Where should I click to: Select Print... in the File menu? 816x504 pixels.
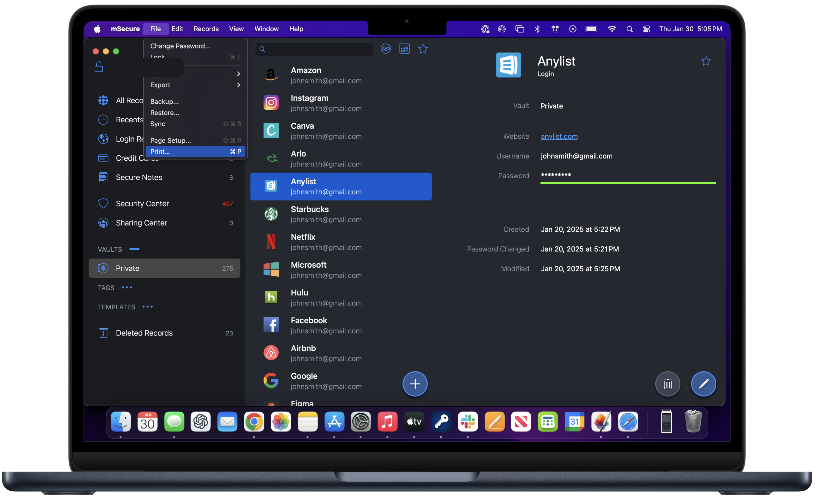pyautogui.click(x=195, y=152)
